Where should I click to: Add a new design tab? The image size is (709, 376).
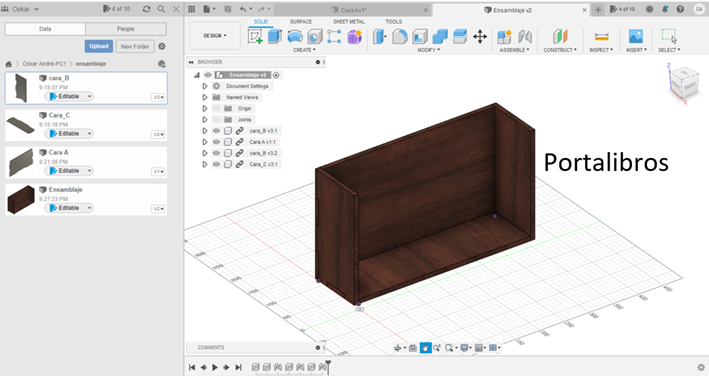click(598, 9)
